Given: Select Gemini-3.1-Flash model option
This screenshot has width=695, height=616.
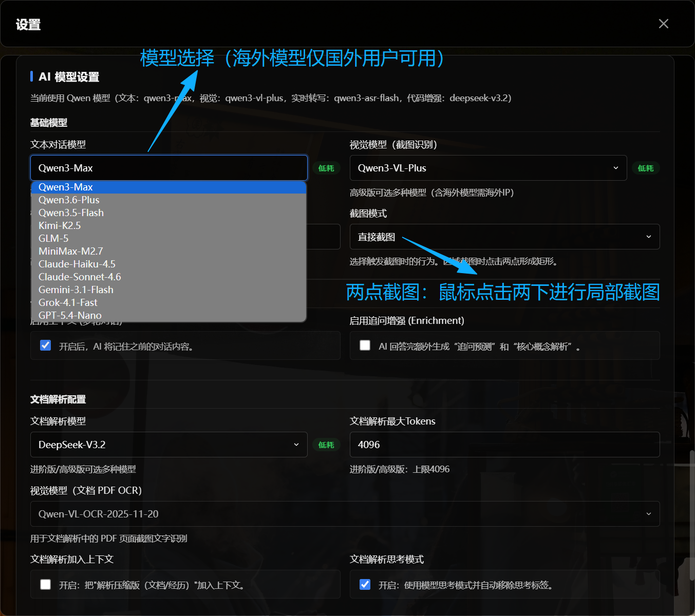Looking at the screenshot, I should (x=169, y=290).
